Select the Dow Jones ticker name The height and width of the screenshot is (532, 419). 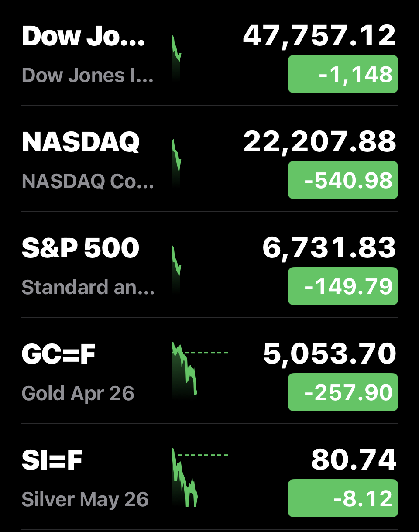83,36
